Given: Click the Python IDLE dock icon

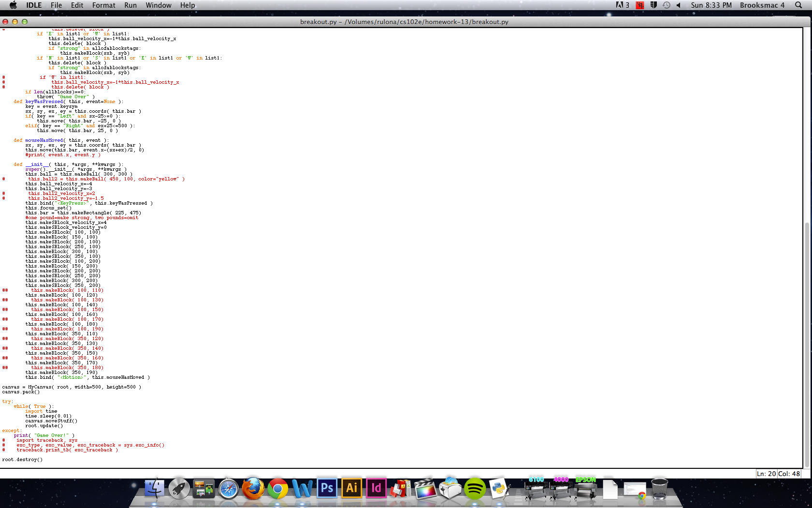Looking at the screenshot, I should click(499, 489).
